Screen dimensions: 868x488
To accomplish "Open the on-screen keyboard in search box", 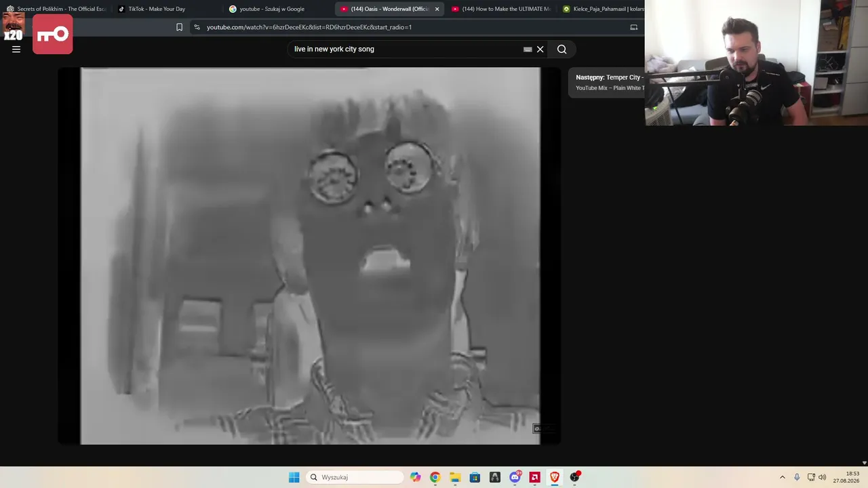I will pos(528,49).
